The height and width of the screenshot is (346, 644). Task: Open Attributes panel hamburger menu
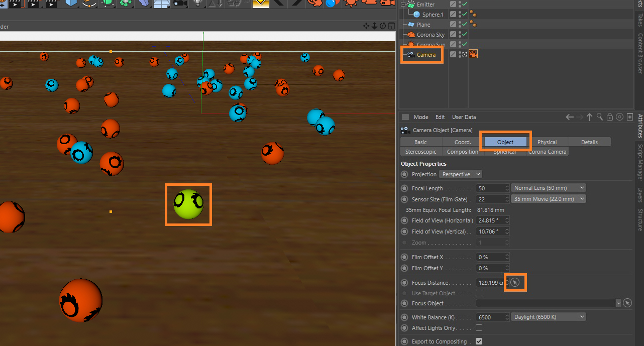tap(405, 117)
